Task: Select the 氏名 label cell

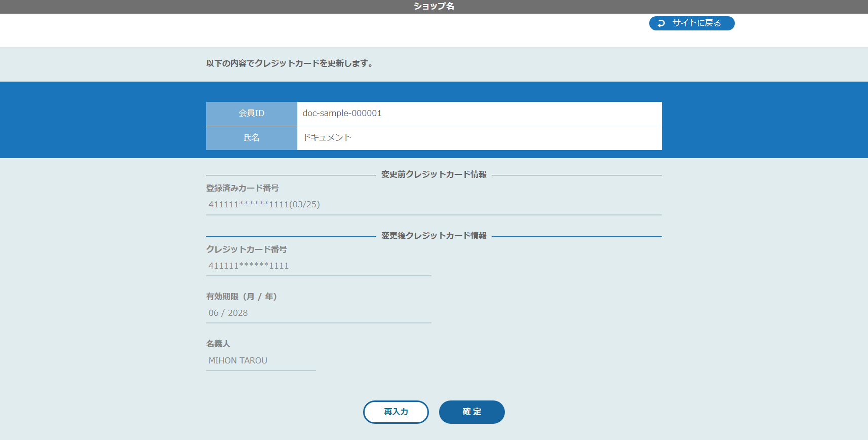Action: (x=251, y=138)
